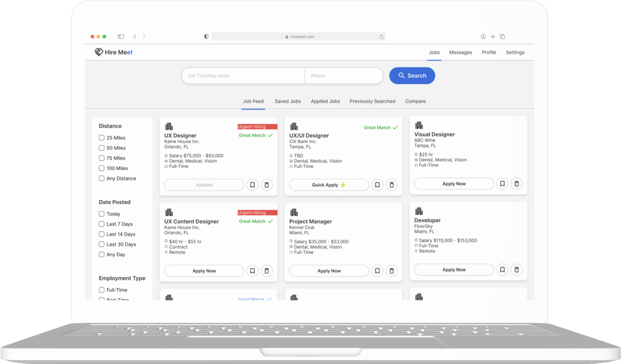Tick the Full-Time employment type checkbox

point(102,290)
